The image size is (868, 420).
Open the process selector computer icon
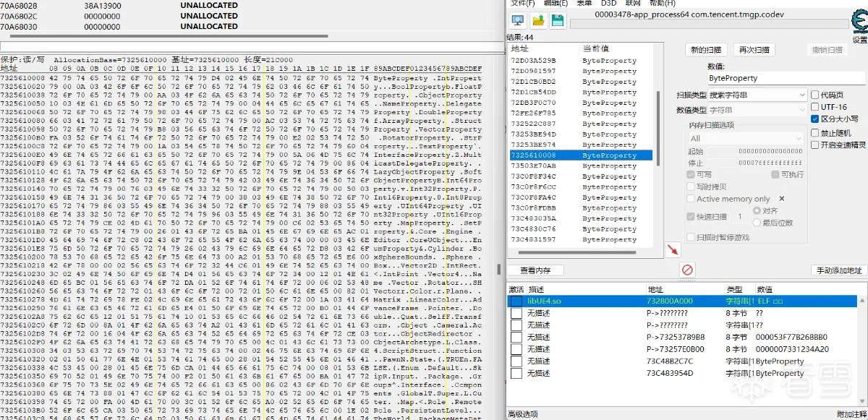pyautogui.click(x=518, y=20)
